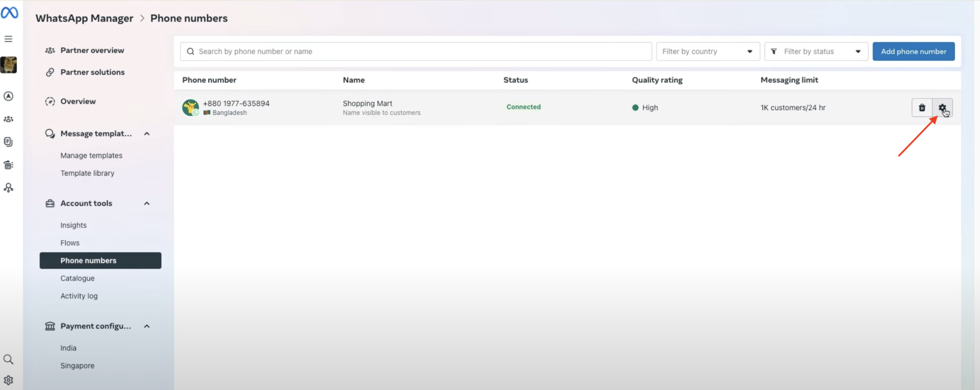The width and height of the screenshot is (980, 390).
Task: Click the Partner solutions link icon
Action: (x=50, y=72)
